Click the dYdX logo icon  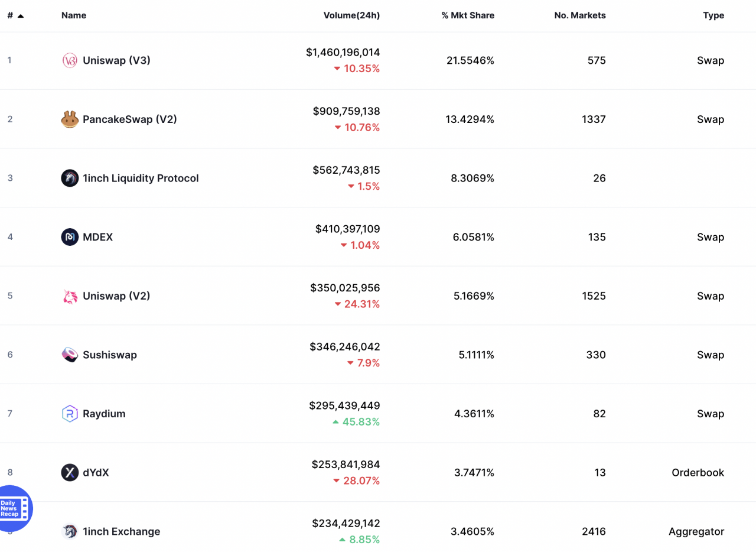coord(70,472)
